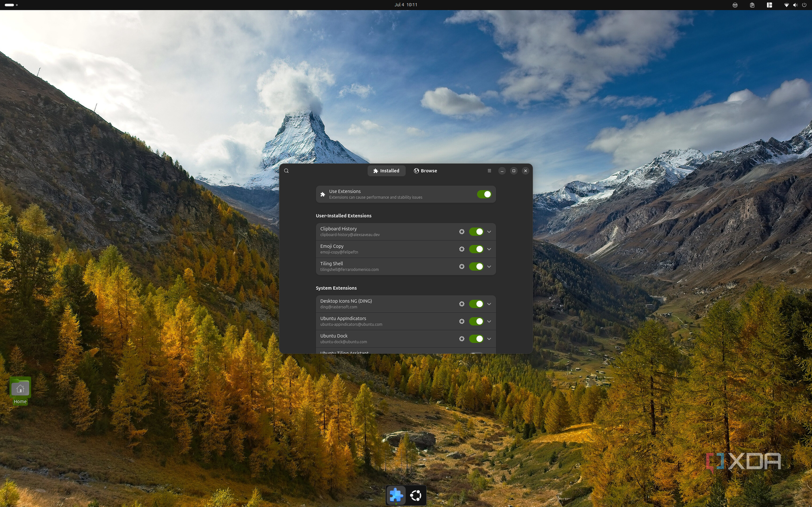Open the hamburger menu in the titlebar
This screenshot has width=812, height=507.
pyautogui.click(x=489, y=171)
